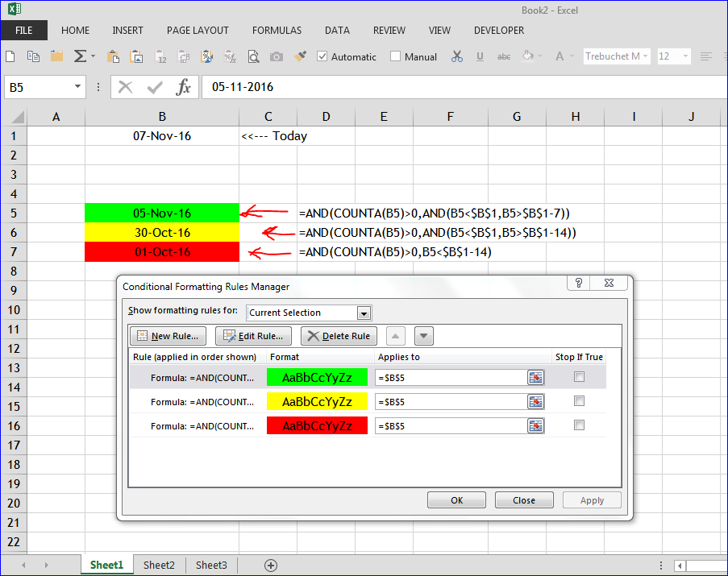
Task: Click range selector icon for yellow rule
Action: point(536,402)
